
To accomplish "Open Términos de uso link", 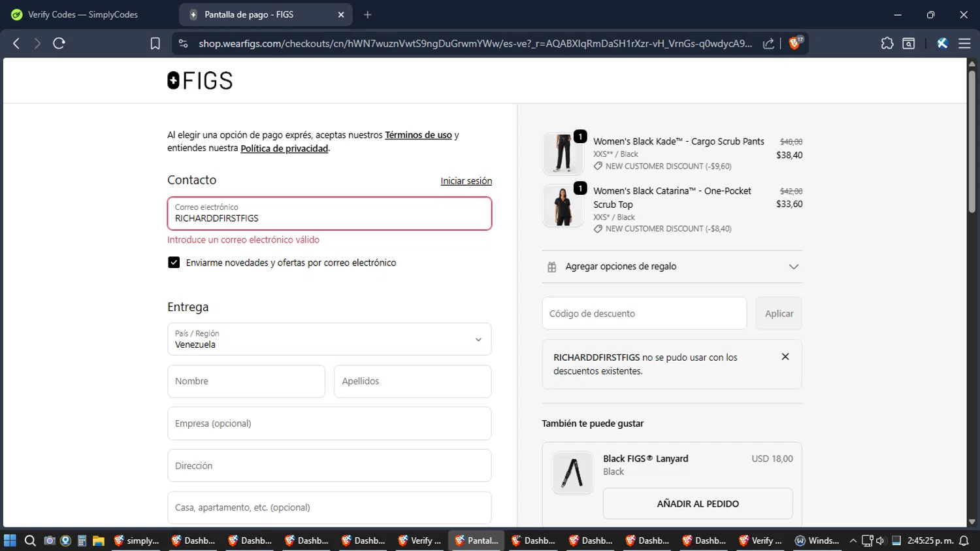I will (418, 135).
